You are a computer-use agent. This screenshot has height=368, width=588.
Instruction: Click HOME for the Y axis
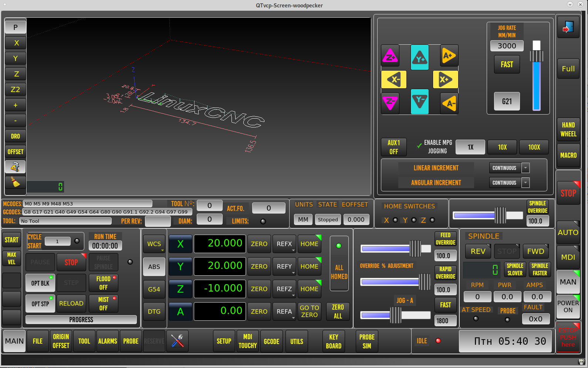[310, 266]
